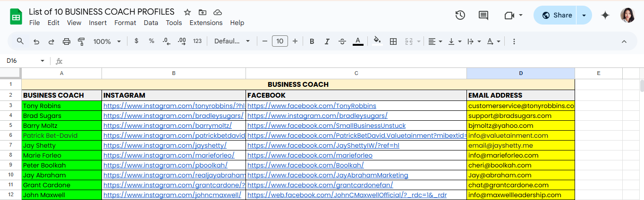Open the Format menu
The height and width of the screenshot is (200, 644).
(x=125, y=23)
